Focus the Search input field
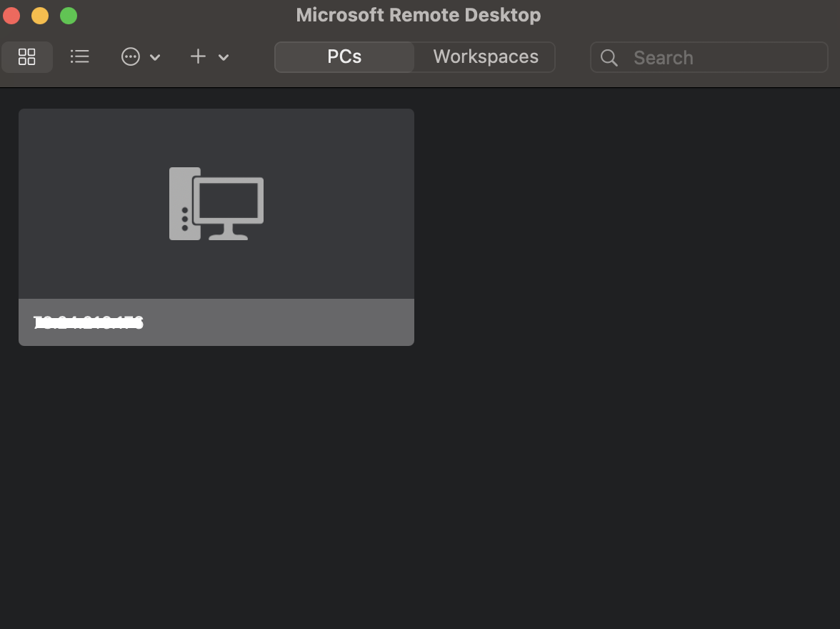Image resolution: width=840 pixels, height=629 pixels. coord(709,57)
